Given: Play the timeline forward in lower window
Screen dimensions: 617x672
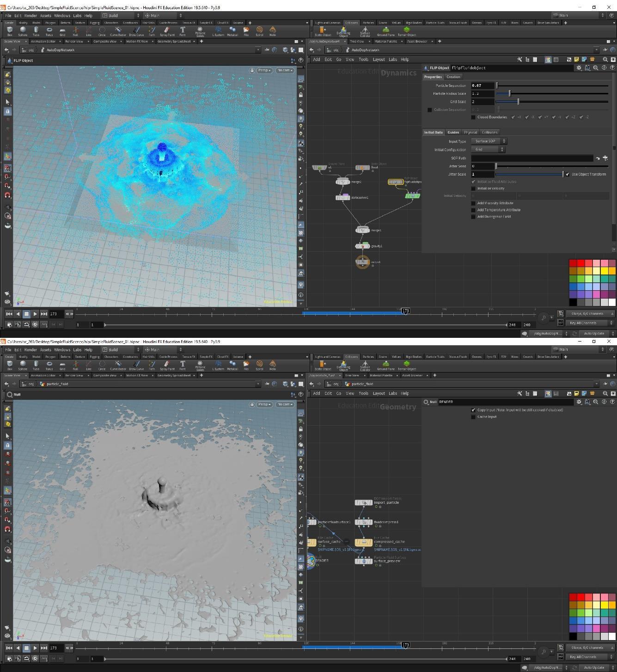Looking at the screenshot, I should pos(35,648).
